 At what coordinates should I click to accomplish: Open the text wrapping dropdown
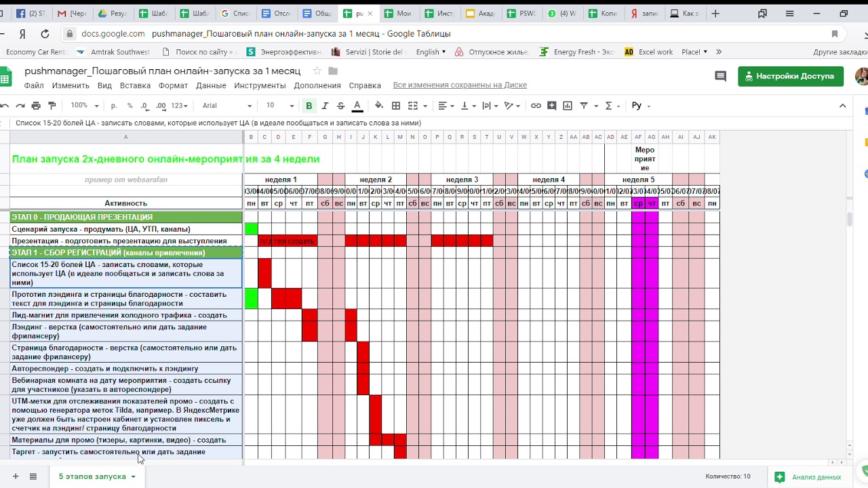490,106
